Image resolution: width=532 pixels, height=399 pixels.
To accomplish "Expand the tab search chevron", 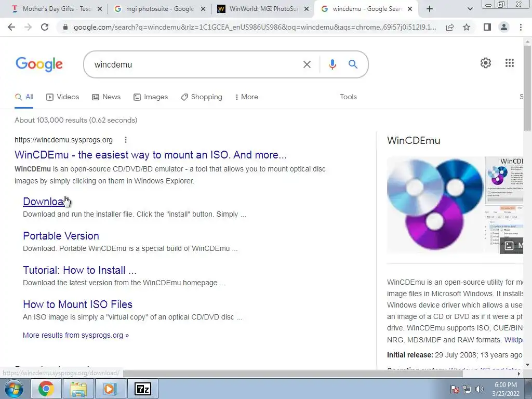I will tap(470, 9).
